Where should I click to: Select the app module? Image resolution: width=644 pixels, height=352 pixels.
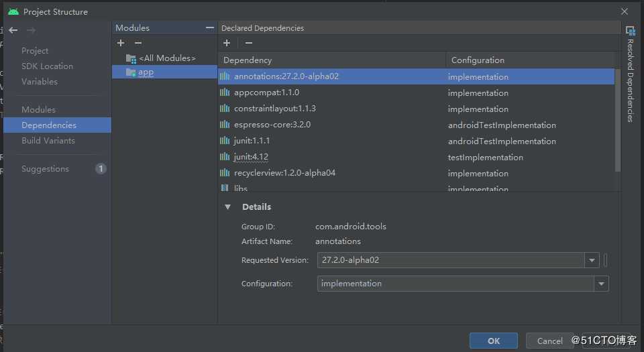point(165,72)
